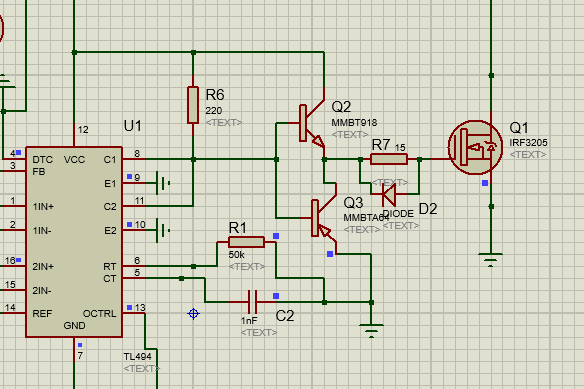Select the R6 220 ohm resistor
The height and width of the screenshot is (389, 584).
click(193, 105)
